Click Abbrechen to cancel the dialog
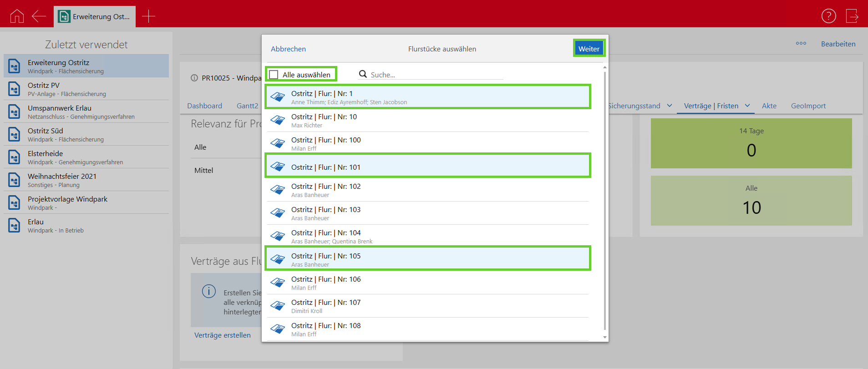 click(x=288, y=49)
